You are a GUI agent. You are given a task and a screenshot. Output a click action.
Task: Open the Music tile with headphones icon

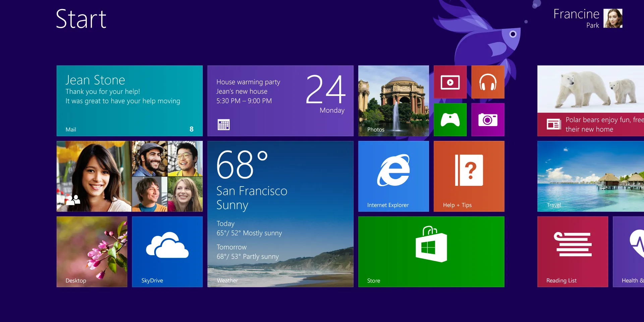488,82
